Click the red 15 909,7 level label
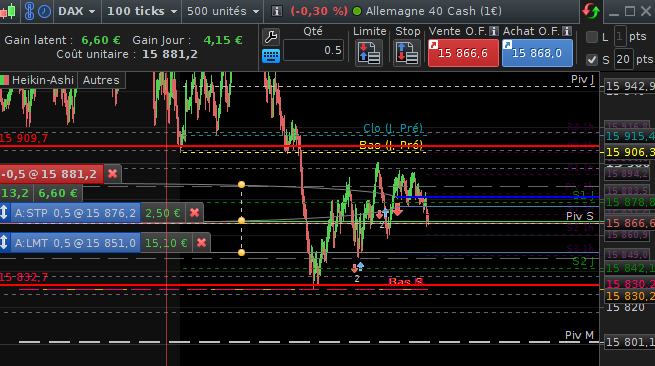Screen dimensions: 655x366 coord(24,138)
